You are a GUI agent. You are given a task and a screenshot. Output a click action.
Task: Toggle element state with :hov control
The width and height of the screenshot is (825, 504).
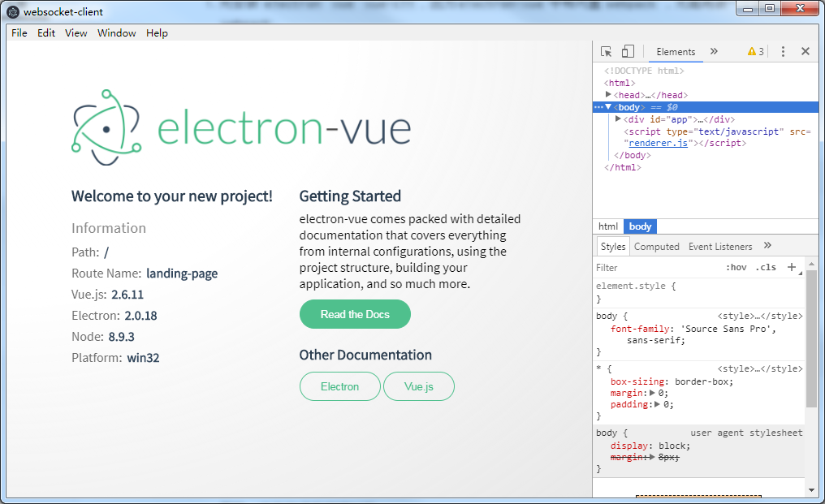[x=736, y=266]
